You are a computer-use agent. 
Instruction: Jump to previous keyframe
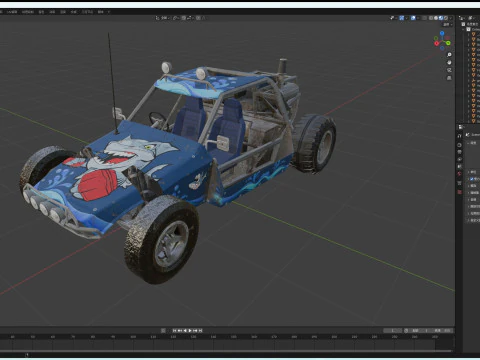coord(179,330)
